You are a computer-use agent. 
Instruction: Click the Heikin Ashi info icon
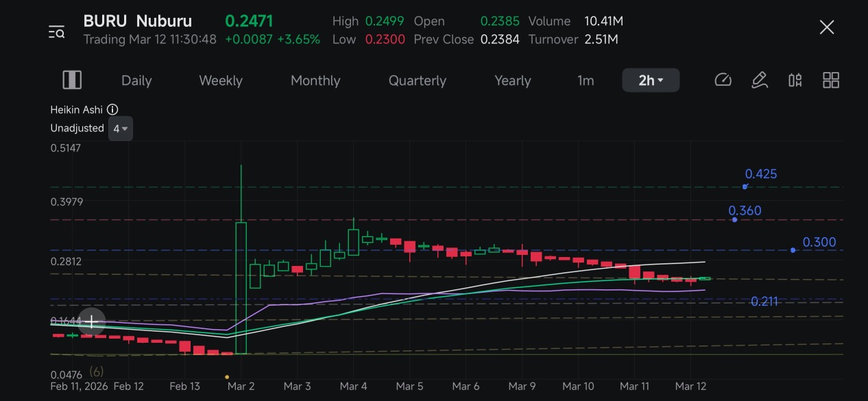[x=112, y=110]
